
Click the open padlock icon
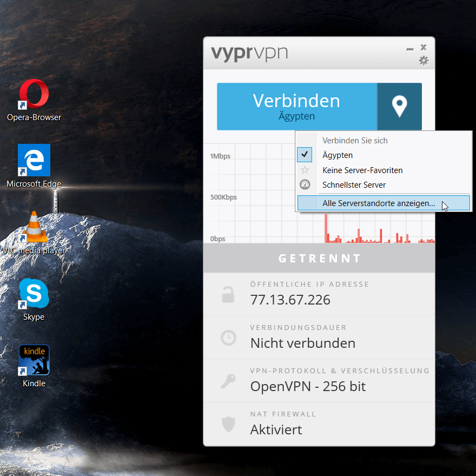(228, 295)
